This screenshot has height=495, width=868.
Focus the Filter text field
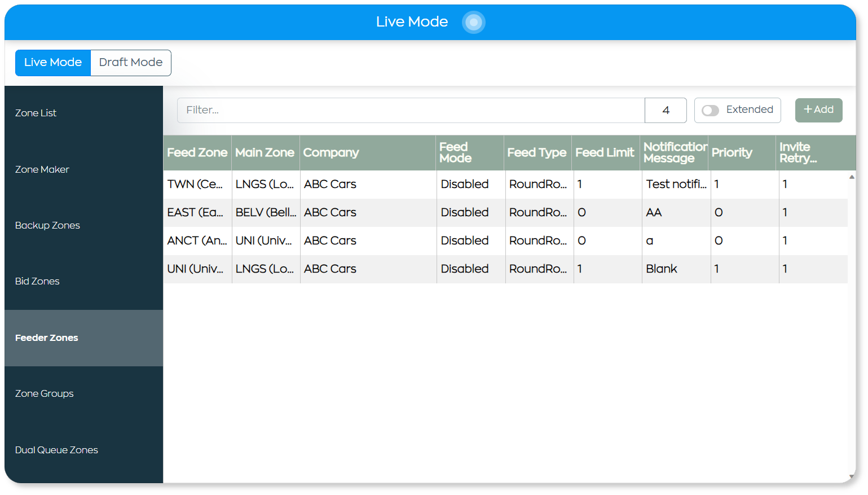[x=411, y=110]
